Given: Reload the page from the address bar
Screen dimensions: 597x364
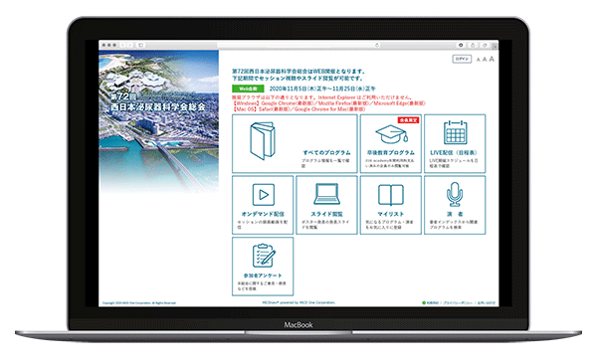Looking at the screenshot, I should click(377, 45).
